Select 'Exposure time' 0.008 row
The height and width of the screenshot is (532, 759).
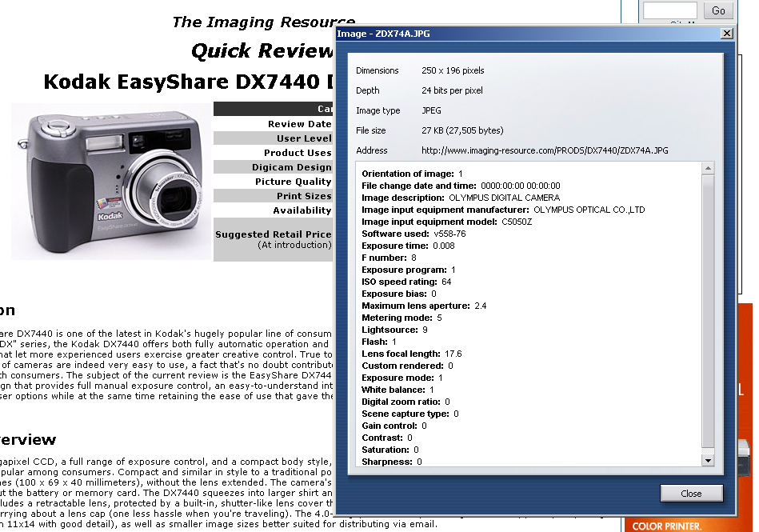[x=408, y=246]
